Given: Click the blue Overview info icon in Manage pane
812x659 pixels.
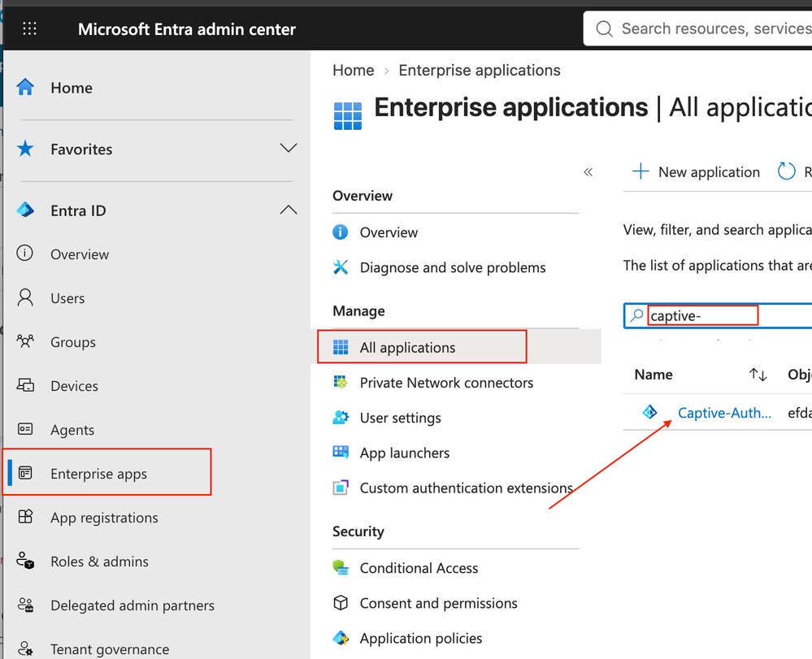Looking at the screenshot, I should (x=341, y=232).
